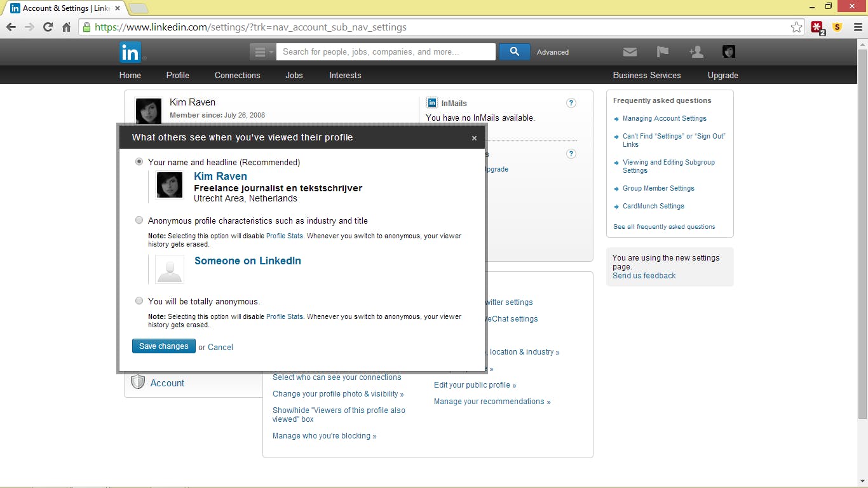Image resolution: width=868 pixels, height=488 pixels.
Task: Click the LinkedIn logo in the header
Action: click(130, 52)
